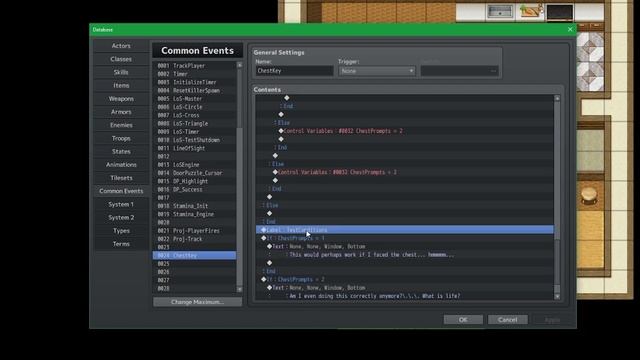Image resolution: width=640 pixels, height=360 pixels.
Task: Select common event 0005 LoS-Master
Action: 194,99
